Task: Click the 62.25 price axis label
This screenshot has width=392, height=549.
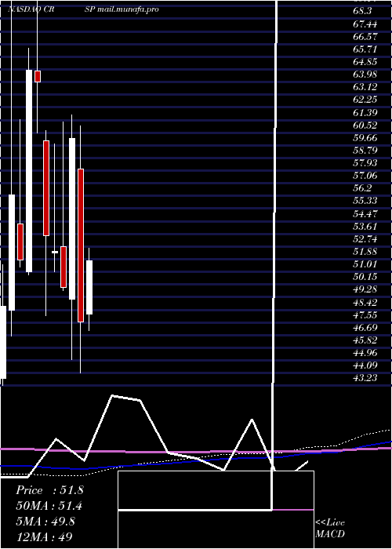Action: tap(365, 100)
